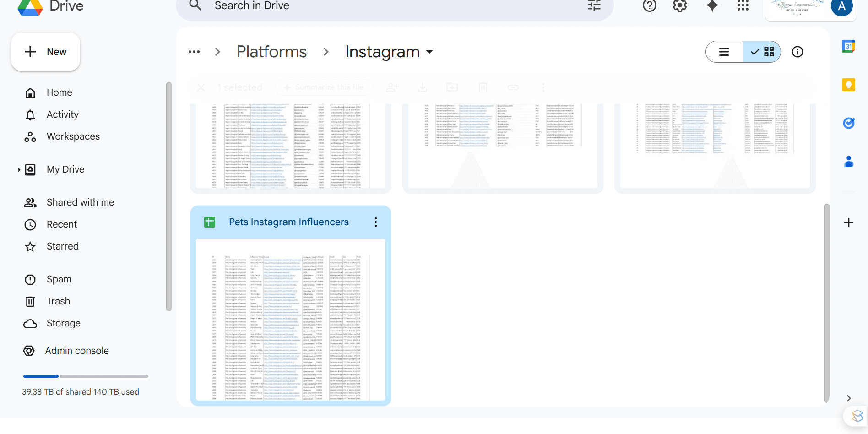
Task: Switch to list layout view
Action: click(x=724, y=52)
